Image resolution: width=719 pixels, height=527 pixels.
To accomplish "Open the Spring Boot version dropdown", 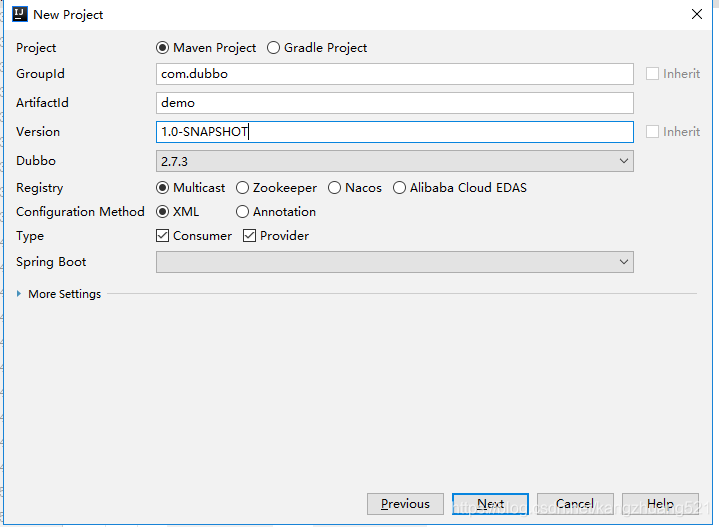I will pos(395,262).
